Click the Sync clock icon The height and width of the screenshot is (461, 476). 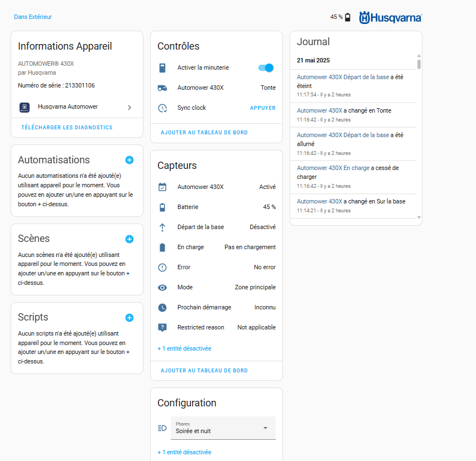[x=162, y=108]
